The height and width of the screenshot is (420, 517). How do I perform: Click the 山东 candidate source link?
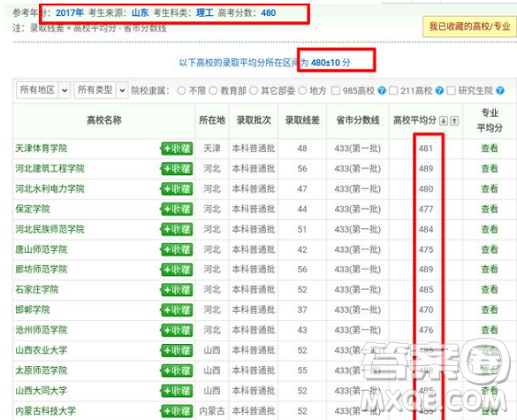pos(141,13)
